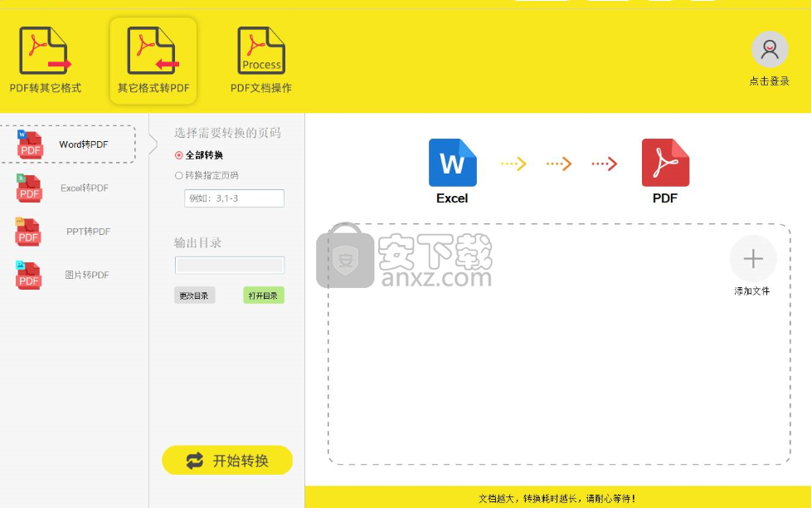
Task: Click the red PDF target icon
Action: point(665,163)
